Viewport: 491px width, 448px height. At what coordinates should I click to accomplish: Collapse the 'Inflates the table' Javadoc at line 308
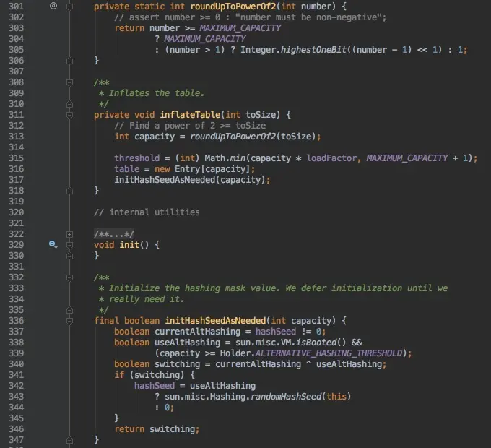pyautogui.click(x=70, y=82)
